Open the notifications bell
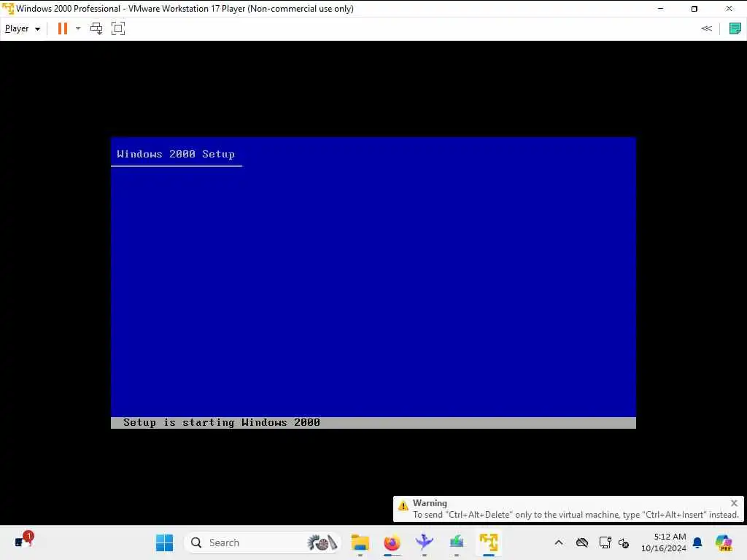This screenshot has width=747, height=560. [697, 542]
